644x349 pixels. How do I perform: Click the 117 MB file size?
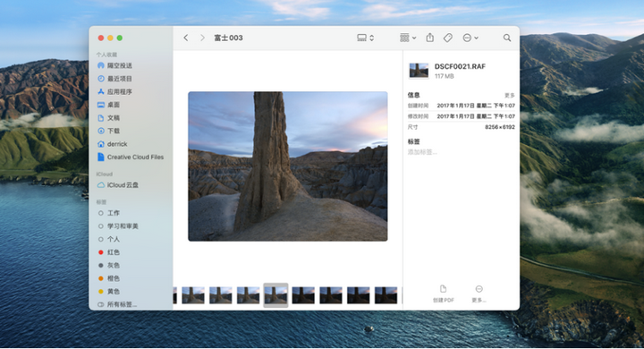pyautogui.click(x=444, y=76)
